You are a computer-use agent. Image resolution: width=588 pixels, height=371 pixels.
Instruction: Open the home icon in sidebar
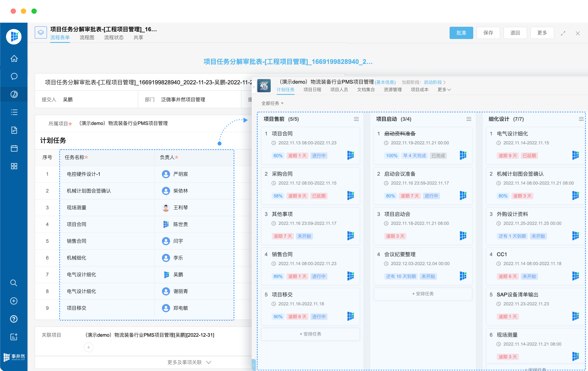14,59
